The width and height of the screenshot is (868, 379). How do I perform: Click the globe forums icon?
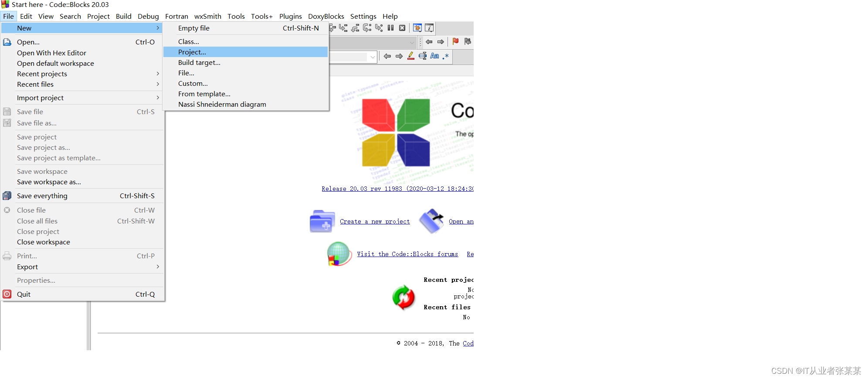click(x=339, y=254)
